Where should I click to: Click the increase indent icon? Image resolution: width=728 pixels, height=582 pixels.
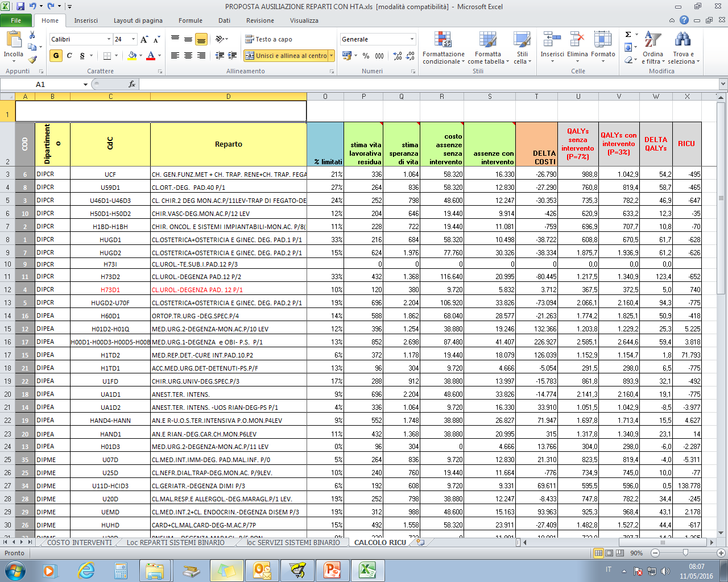tap(233, 55)
